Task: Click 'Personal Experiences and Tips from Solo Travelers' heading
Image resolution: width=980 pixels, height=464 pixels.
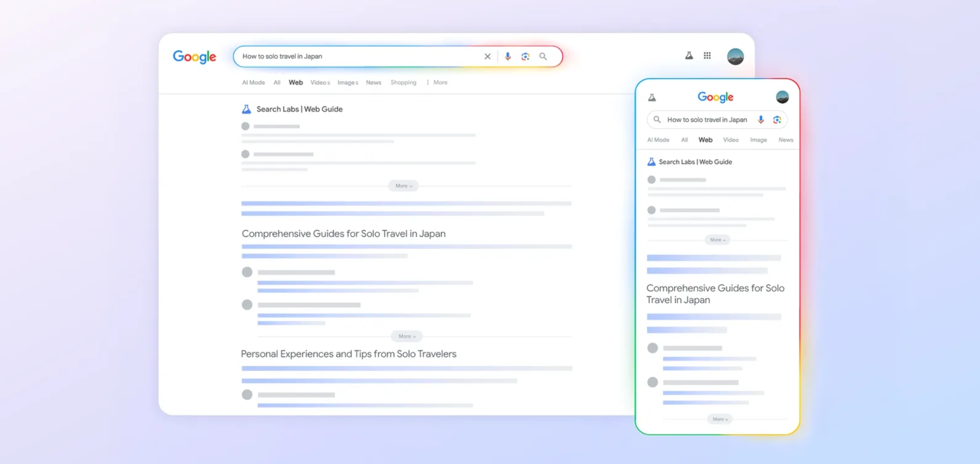Action: coord(349,354)
